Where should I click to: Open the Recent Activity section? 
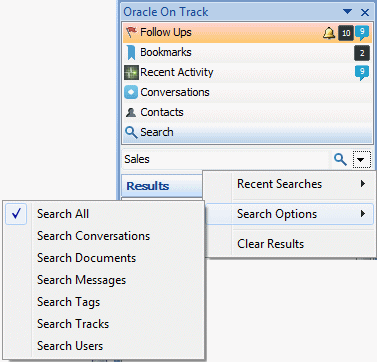point(248,73)
